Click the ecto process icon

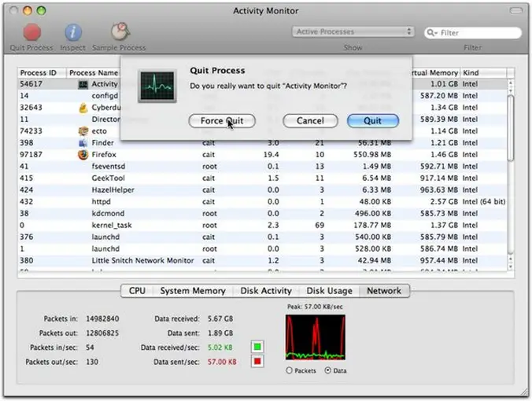pyautogui.click(x=83, y=131)
